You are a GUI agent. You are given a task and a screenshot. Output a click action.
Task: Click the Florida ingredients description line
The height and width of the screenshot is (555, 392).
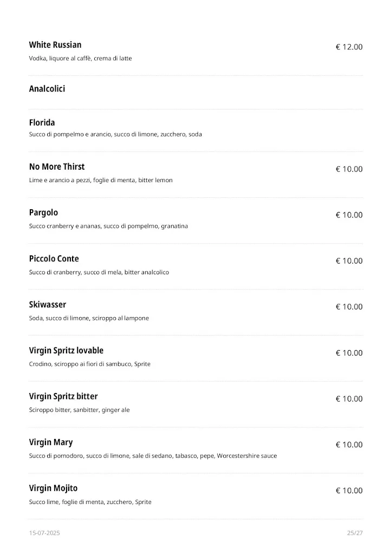115,134
